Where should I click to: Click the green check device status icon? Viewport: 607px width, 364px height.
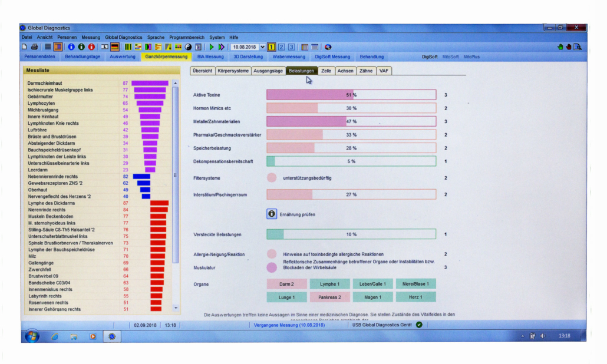tap(419, 325)
